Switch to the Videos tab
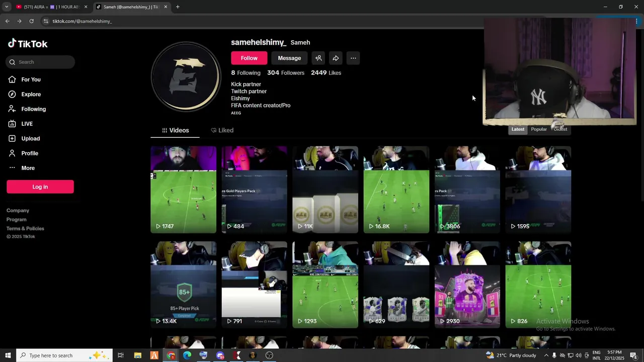 tap(175, 130)
